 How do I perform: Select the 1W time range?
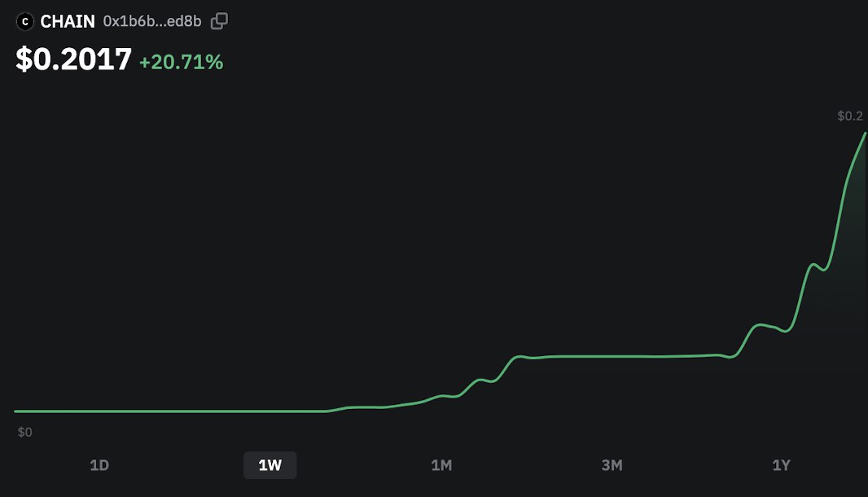coord(270,465)
